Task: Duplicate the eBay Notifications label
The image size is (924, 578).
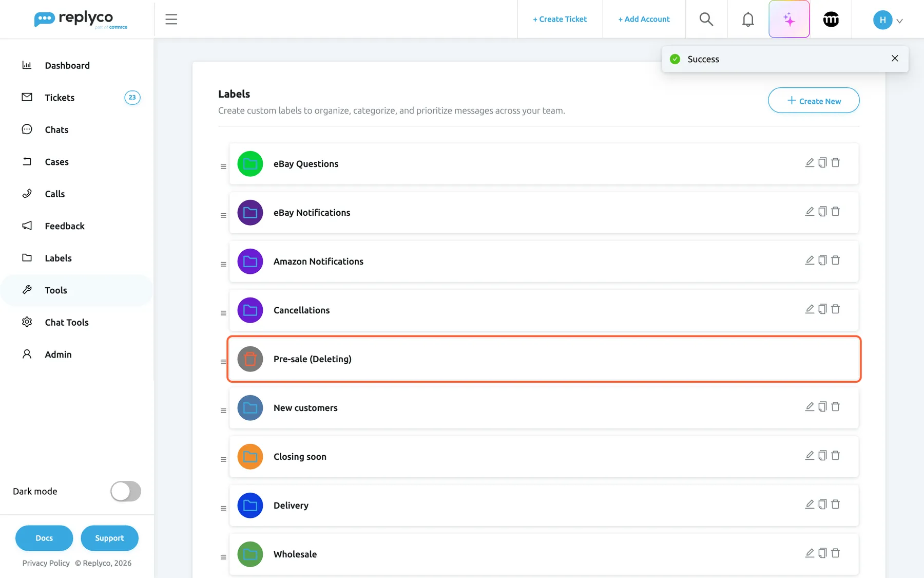Action: tap(822, 212)
